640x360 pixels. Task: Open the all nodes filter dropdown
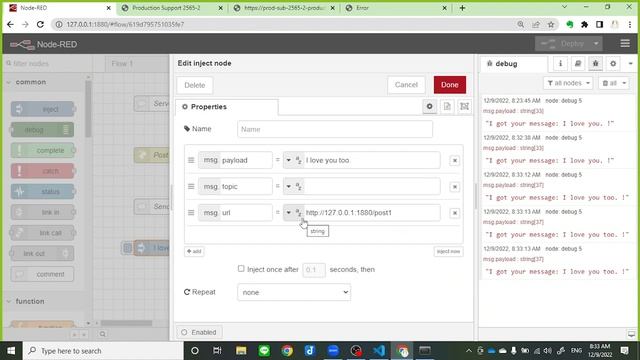click(568, 83)
